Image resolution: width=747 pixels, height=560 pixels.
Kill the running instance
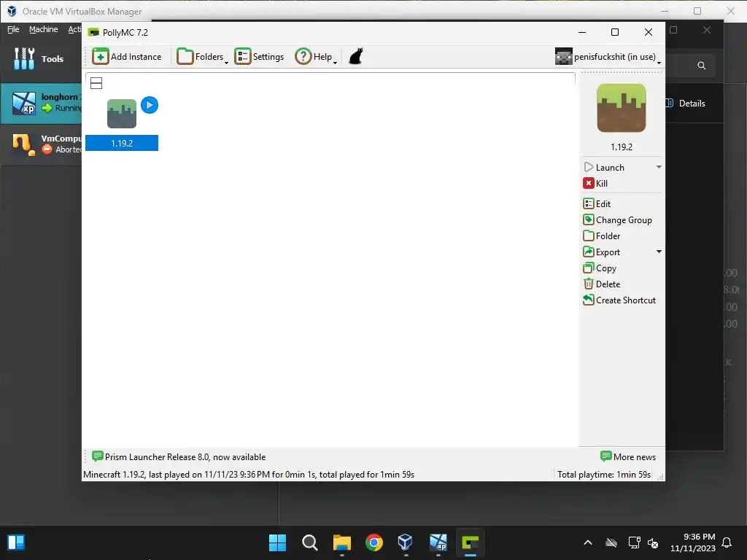pyautogui.click(x=595, y=183)
